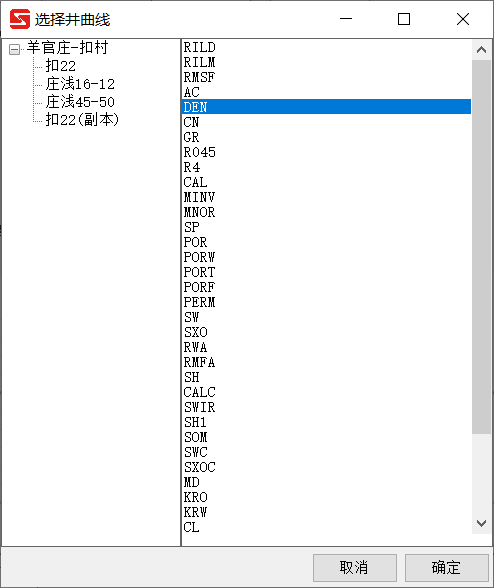The height and width of the screenshot is (588, 494).
Task: Click the scrollbar up arrow
Action: coord(481,50)
